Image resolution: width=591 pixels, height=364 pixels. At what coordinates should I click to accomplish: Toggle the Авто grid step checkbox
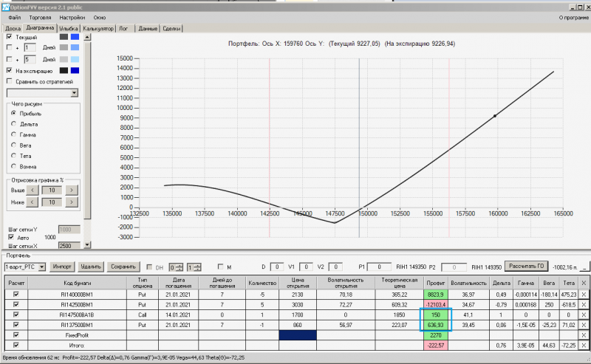11,238
